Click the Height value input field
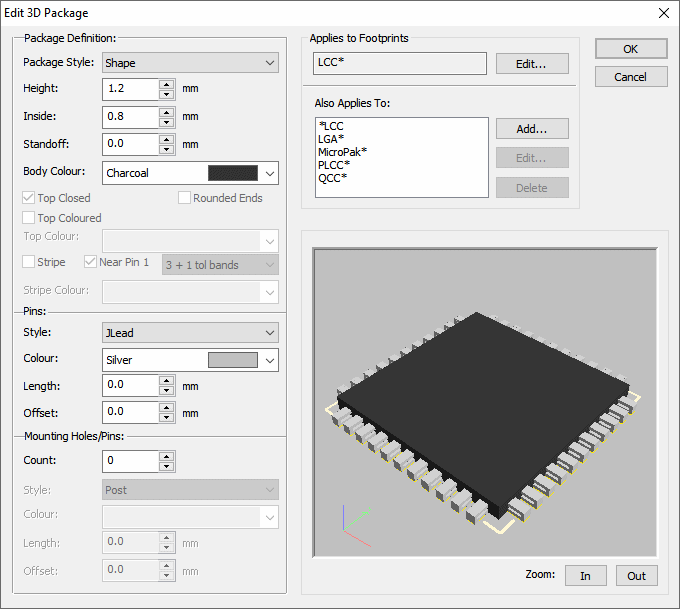The width and height of the screenshot is (680, 609). click(131, 89)
